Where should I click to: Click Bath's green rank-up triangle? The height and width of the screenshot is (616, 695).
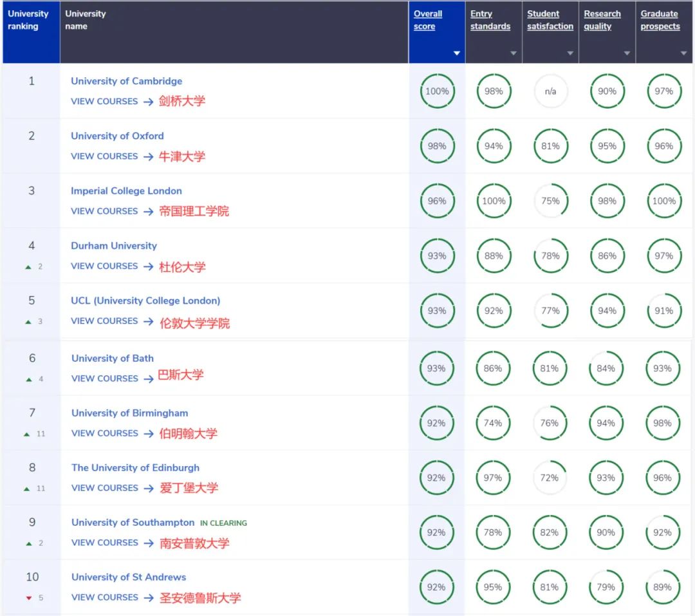[x=29, y=380]
